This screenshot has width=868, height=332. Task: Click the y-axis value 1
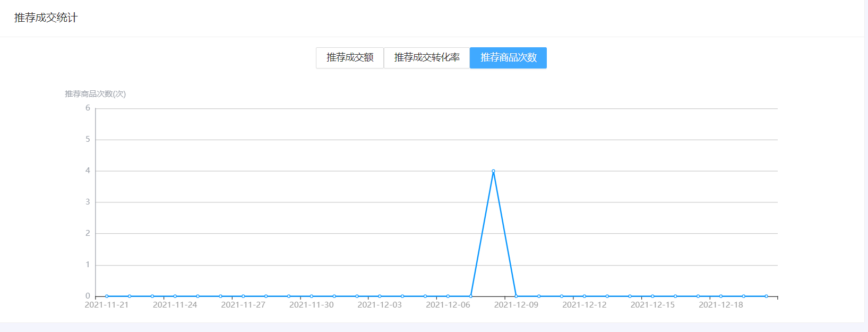click(88, 265)
